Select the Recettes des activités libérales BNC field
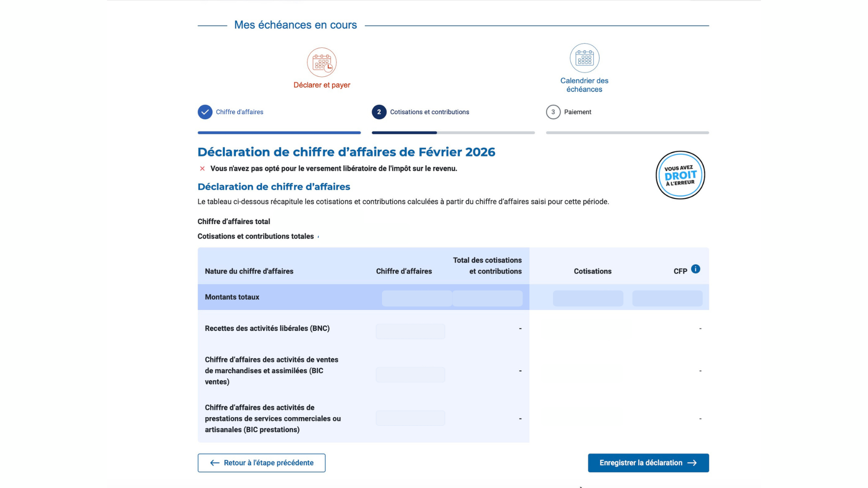The image size is (868, 488). pyautogui.click(x=410, y=331)
